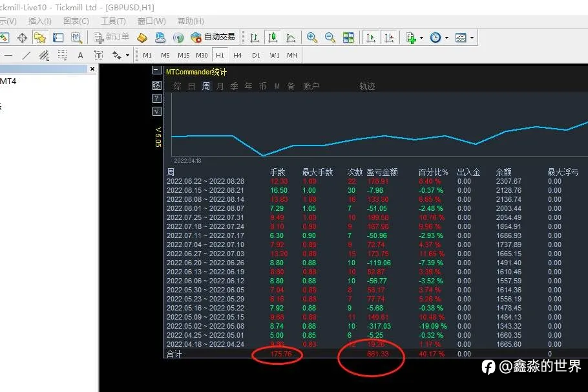The width and height of the screenshot is (588, 392).
Task: Open the 日 daily statistics tab
Action: click(192, 87)
